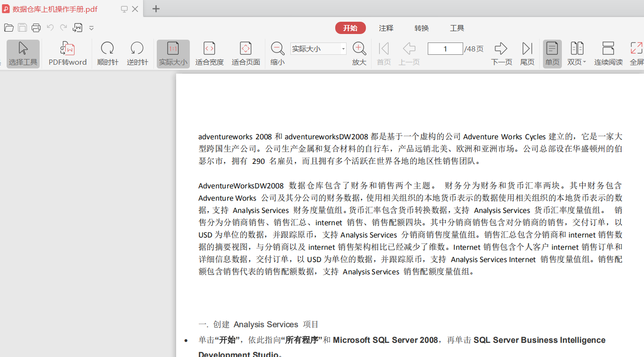The image size is (644, 357).
Task: Click the tab pin/screen icon beside filename
Action: click(x=124, y=9)
